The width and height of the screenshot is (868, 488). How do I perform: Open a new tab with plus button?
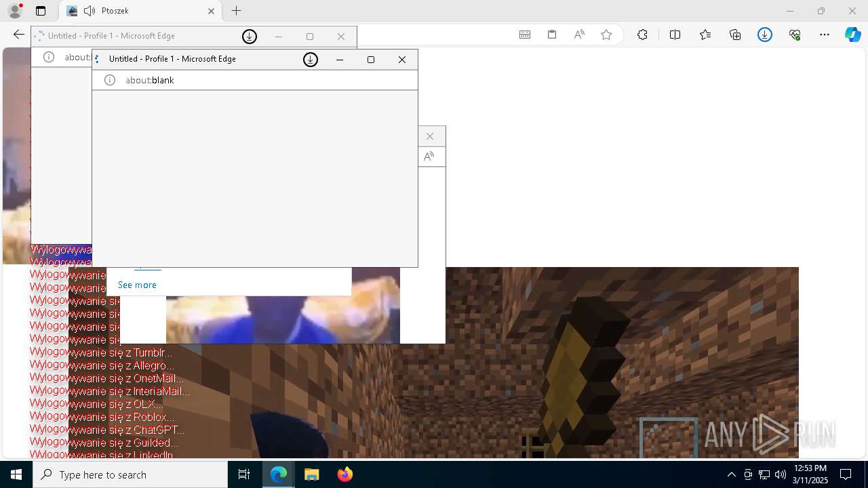(x=236, y=11)
